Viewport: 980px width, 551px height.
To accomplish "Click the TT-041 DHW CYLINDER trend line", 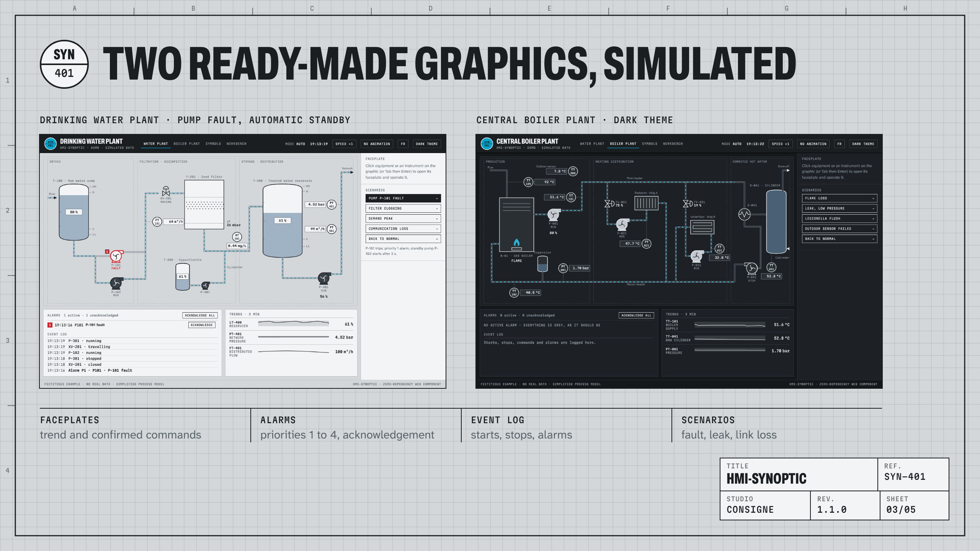I will 730,338.
